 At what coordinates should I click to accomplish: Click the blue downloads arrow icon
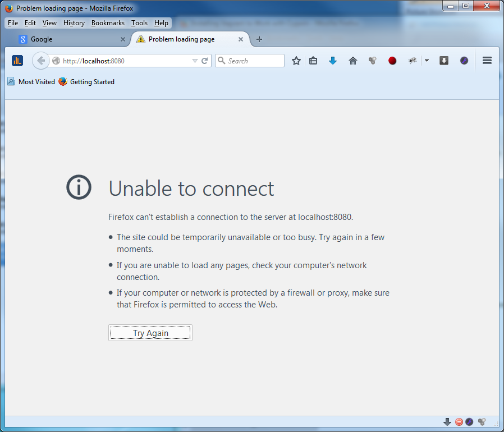point(333,61)
